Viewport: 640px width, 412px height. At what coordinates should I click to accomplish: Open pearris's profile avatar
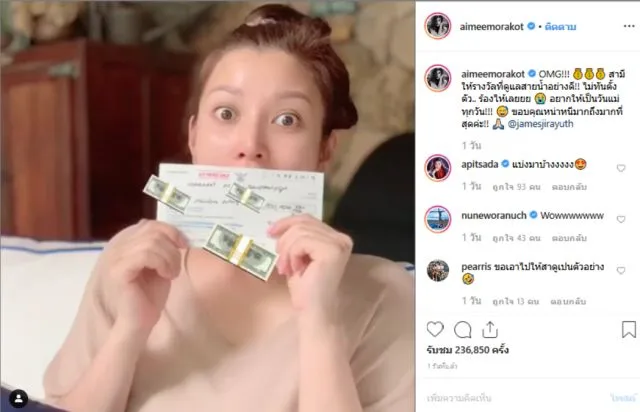click(438, 270)
